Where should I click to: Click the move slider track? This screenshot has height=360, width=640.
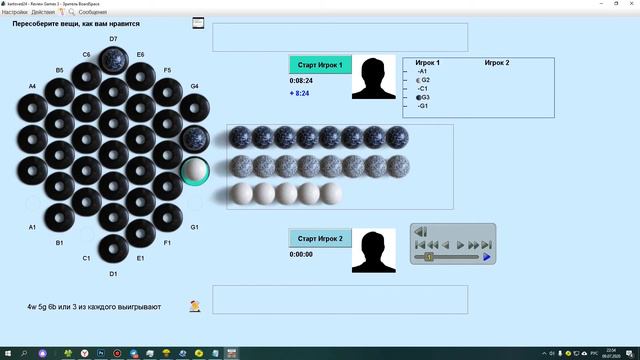click(x=446, y=257)
